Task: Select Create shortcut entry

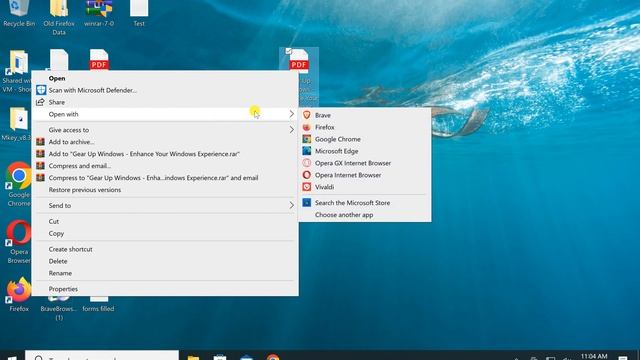Action: 165,249
